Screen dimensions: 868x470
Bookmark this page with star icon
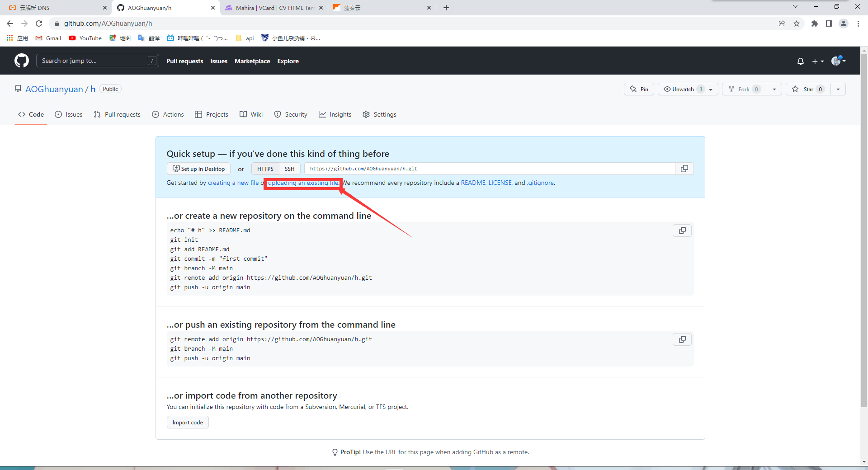click(796, 23)
